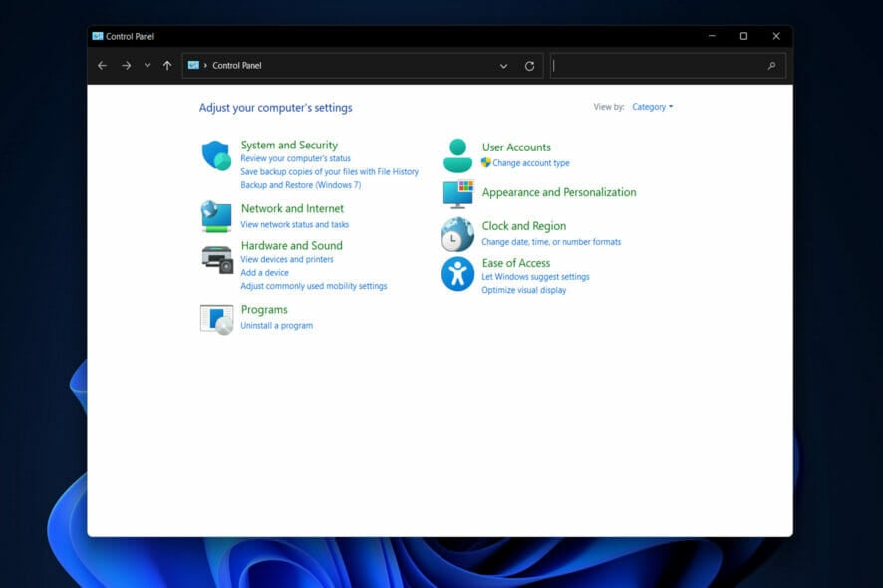Image resolution: width=883 pixels, height=588 pixels.
Task: Click the Hardware and Sound printer icon
Action: coord(216,259)
